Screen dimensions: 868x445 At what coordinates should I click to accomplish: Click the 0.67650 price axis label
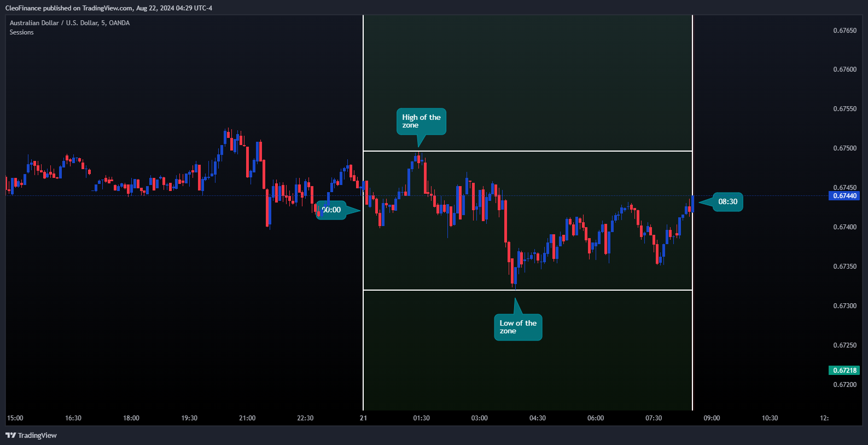pyautogui.click(x=844, y=31)
